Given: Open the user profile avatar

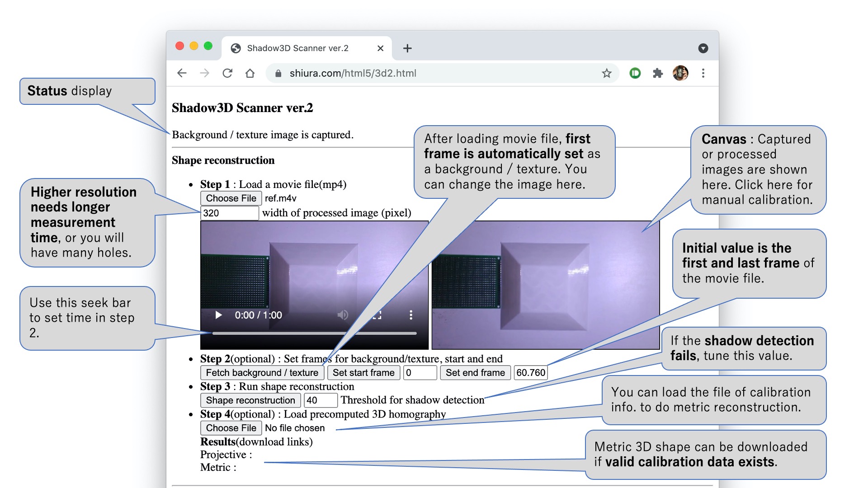Looking at the screenshot, I should (x=680, y=73).
